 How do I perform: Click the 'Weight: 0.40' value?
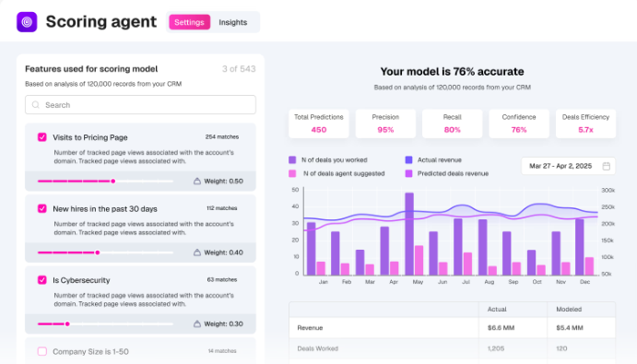(x=223, y=252)
